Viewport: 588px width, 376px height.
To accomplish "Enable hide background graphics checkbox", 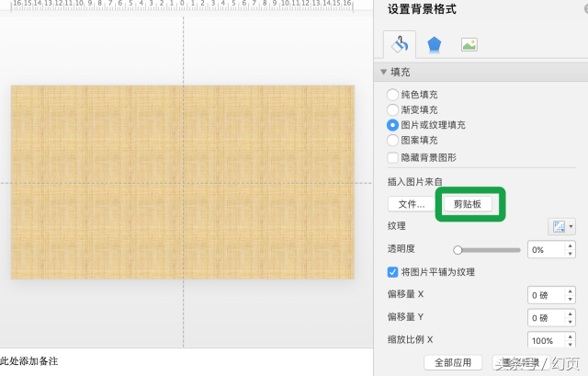I will 392,157.
